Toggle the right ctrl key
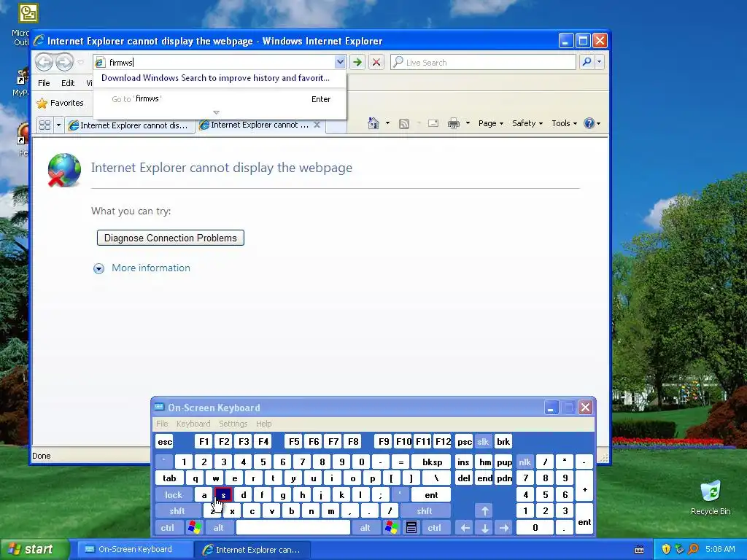 435,528
